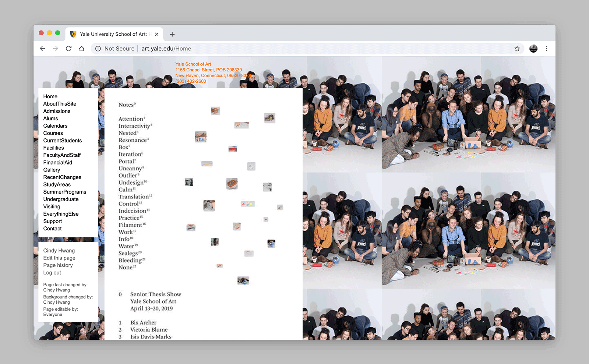Image resolution: width=589 pixels, height=364 pixels.
Task: Go back to the previous page
Action: pos(42,48)
